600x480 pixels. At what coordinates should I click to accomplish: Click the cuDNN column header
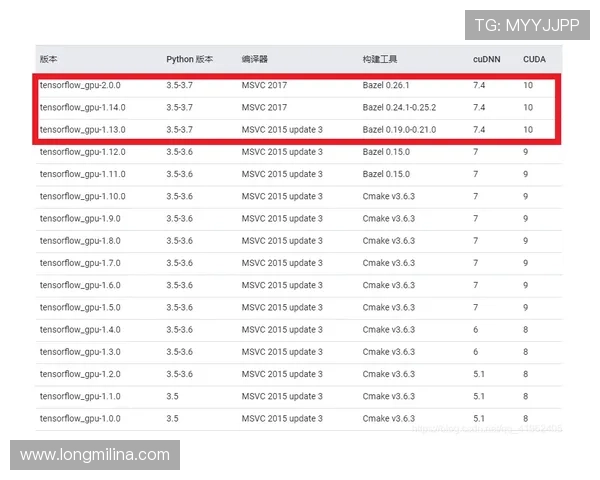pyautogui.click(x=487, y=60)
